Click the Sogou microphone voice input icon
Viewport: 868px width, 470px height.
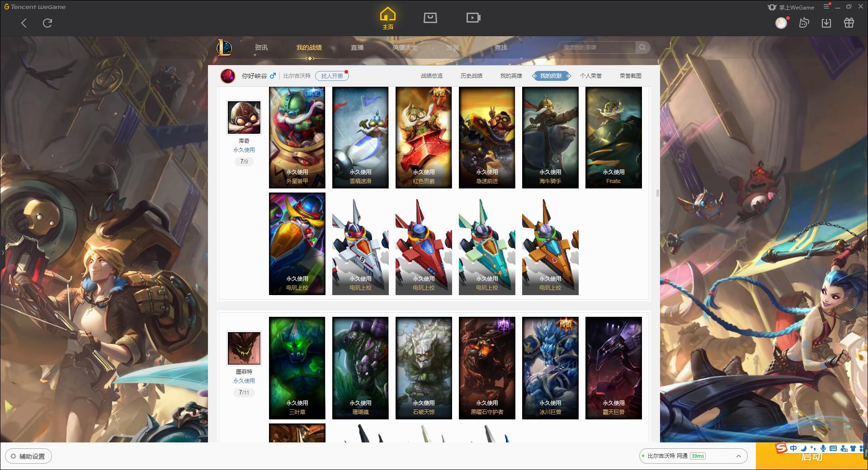coord(823,448)
